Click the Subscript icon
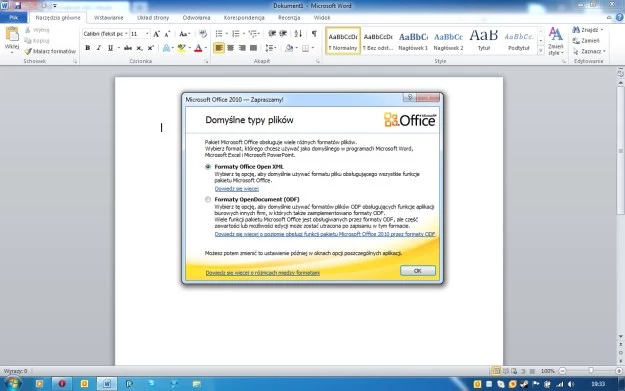 point(140,48)
